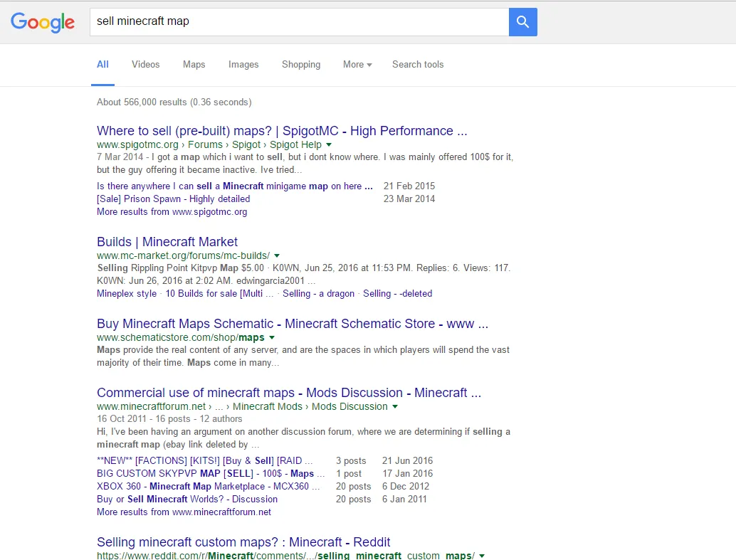736x560 pixels.
Task: Open 'Is there anywhere I can sell a Minecraft minigame map' sublink
Action: tap(235, 186)
